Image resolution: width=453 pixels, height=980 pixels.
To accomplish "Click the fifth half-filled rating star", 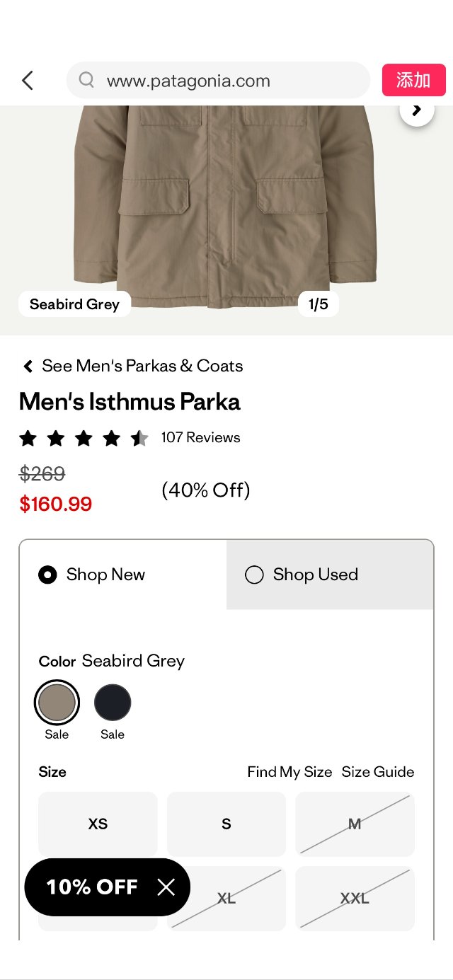I will pyautogui.click(x=139, y=438).
